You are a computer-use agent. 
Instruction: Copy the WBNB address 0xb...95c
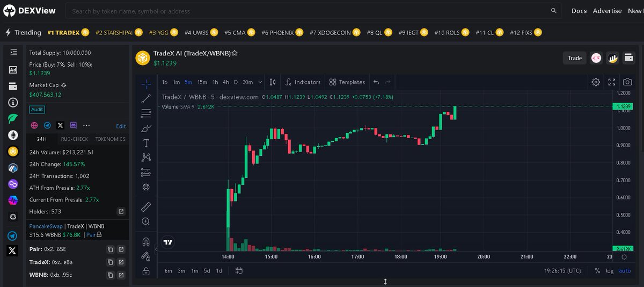110,275
